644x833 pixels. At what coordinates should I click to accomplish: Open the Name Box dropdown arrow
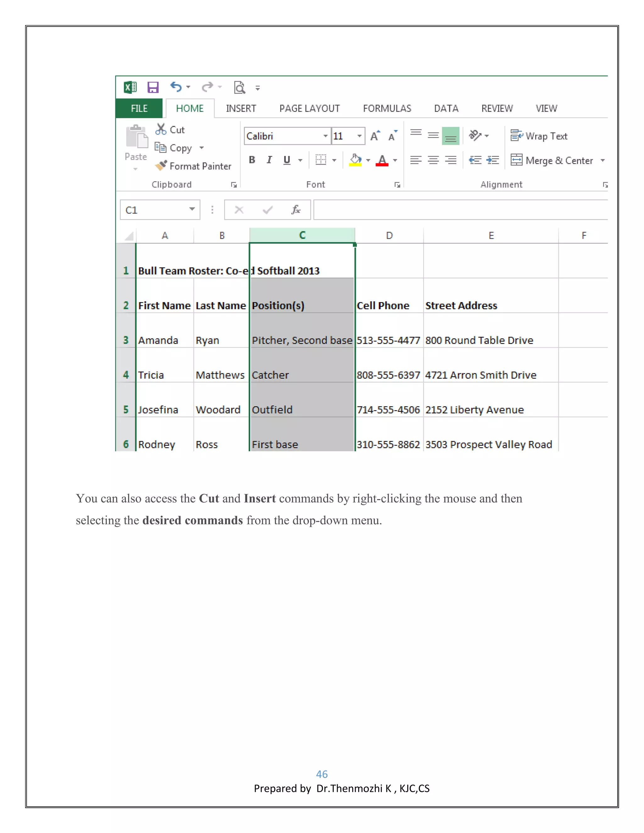pyautogui.click(x=192, y=209)
